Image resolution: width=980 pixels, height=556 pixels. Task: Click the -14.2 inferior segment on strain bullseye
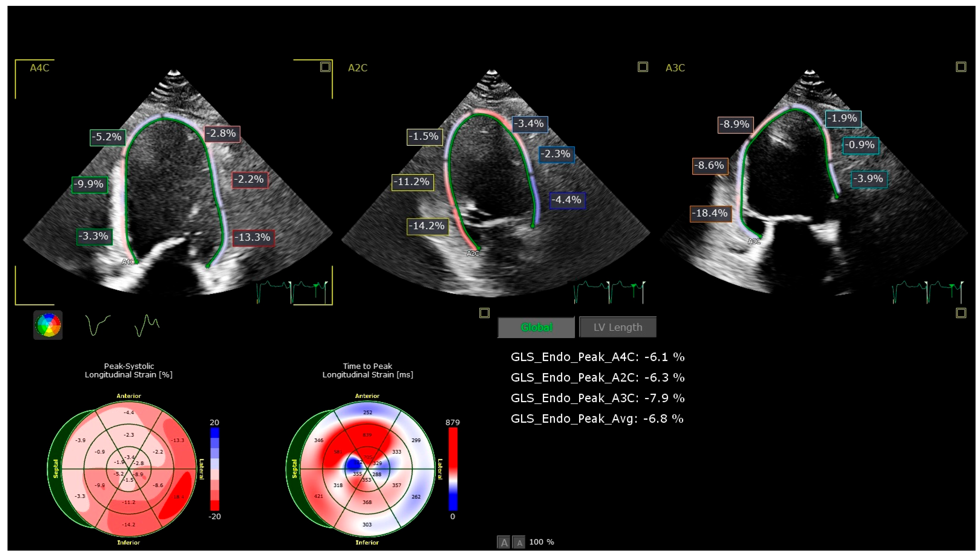point(129,524)
